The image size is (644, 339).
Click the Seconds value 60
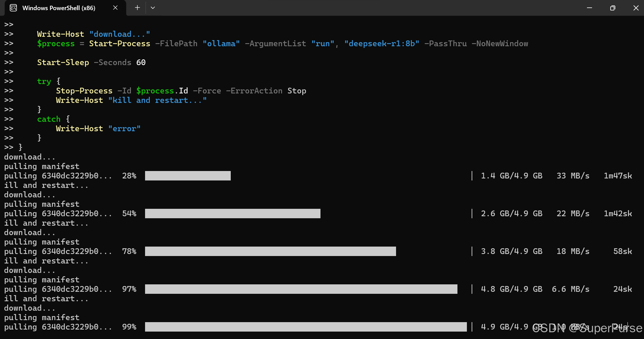pos(141,62)
